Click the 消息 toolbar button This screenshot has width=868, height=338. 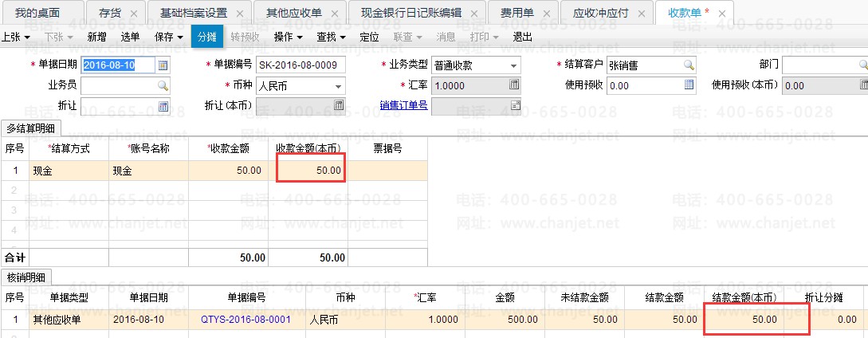(x=446, y=37)
